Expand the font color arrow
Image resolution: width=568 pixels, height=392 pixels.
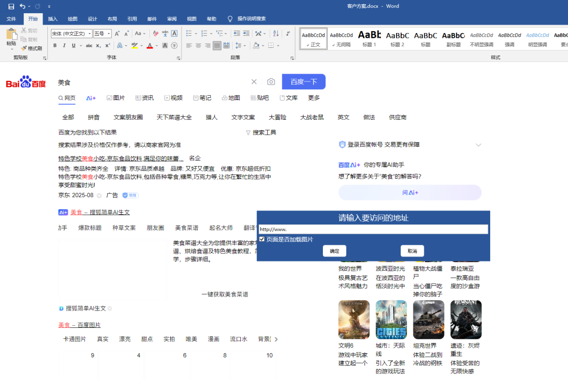point(157,46)
